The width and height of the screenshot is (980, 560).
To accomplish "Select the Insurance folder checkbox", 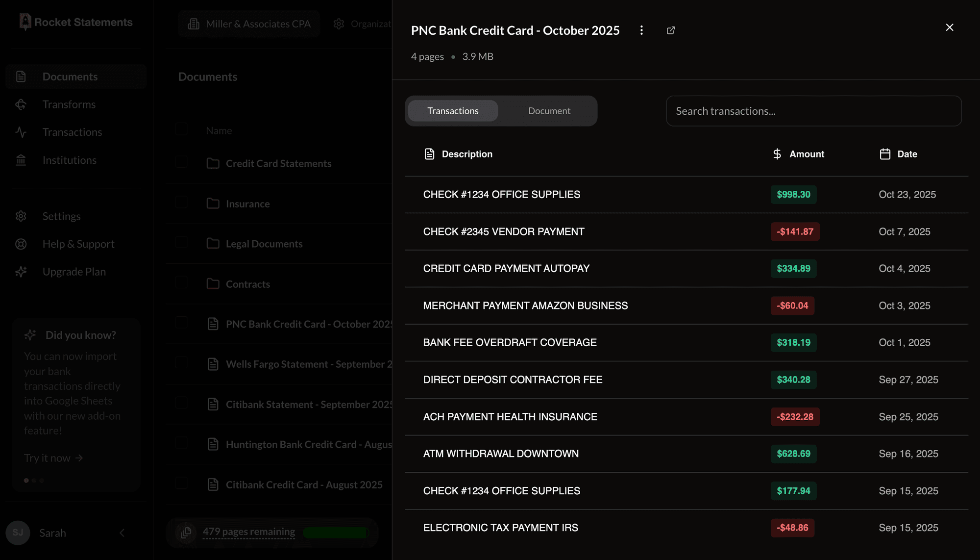I will point(181,202).
